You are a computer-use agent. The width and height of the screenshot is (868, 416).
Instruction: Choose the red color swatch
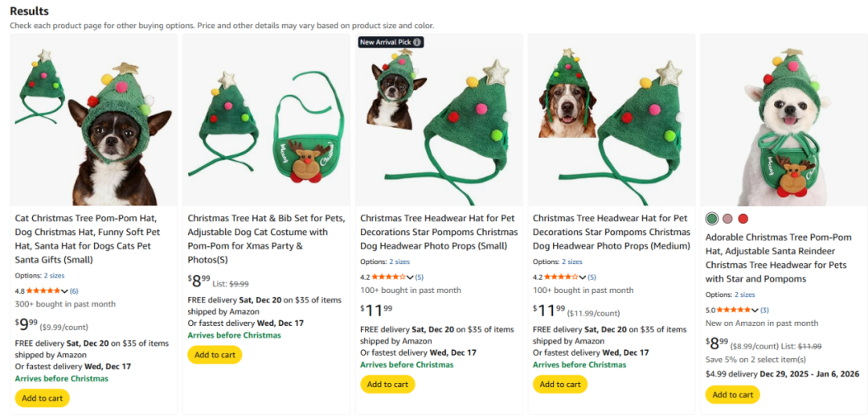pos(743,219)
